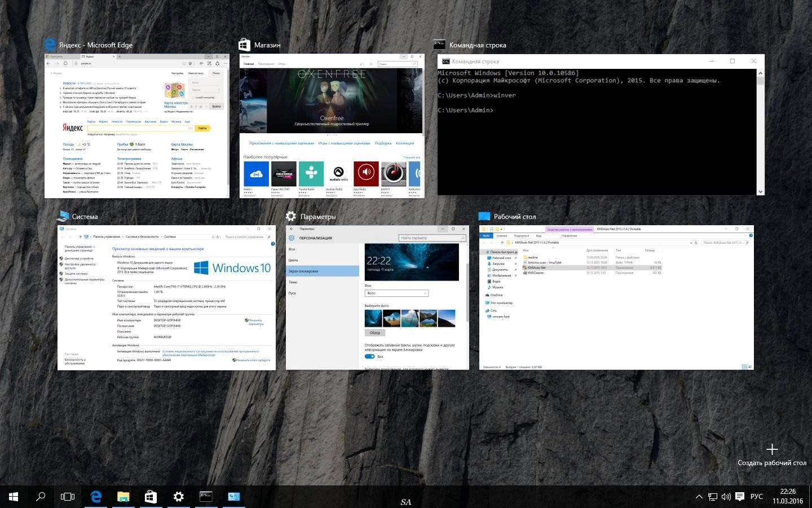Click the refresh icon in the Edge window
The width and height of the screenshot is (812, 508).
coord(65,63)
